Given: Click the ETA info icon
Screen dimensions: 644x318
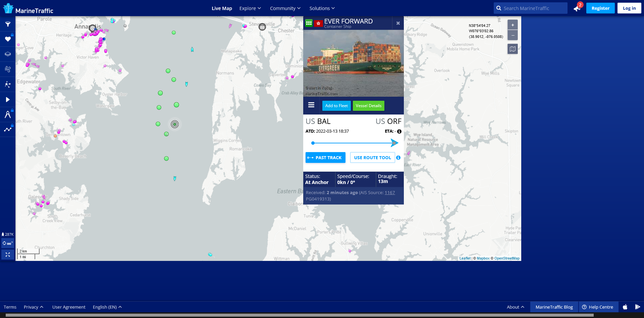Looking at the screenshot, I should point(399,132).
